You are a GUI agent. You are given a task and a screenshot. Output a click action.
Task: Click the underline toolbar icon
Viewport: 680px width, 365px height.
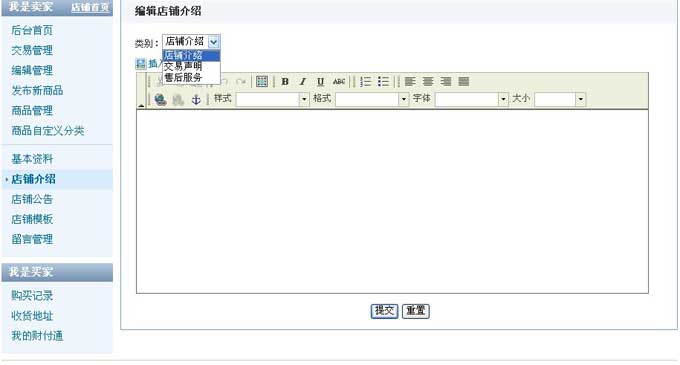(320, 81)
